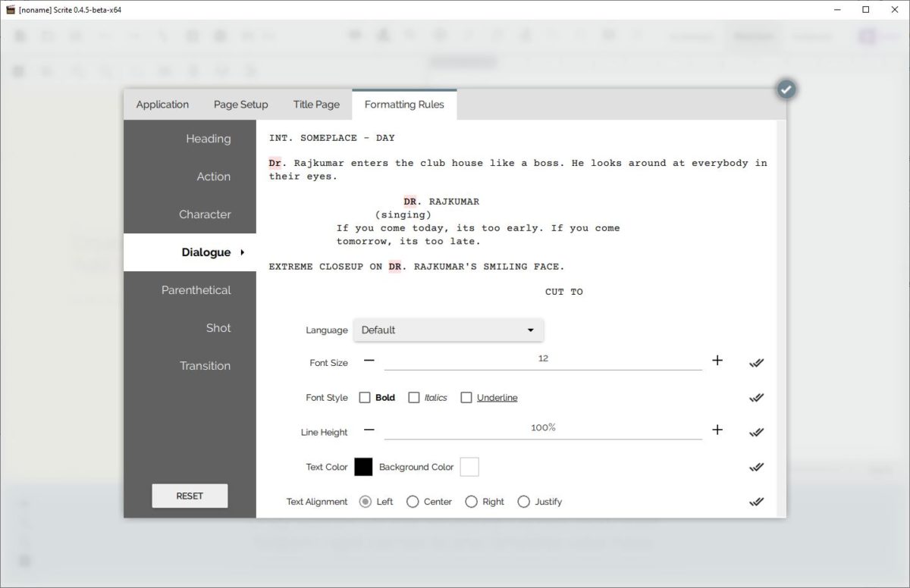Image resolution: width=910 pixels, height=588 pixels.
Task: Select Right text alignment
Action: tap(471, 502)
